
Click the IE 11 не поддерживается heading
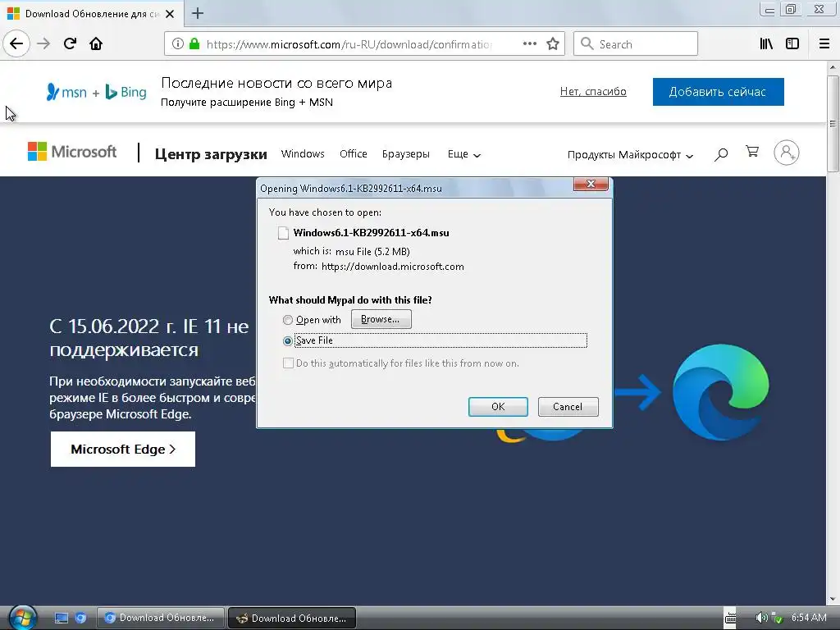click(x=149, y=337)
